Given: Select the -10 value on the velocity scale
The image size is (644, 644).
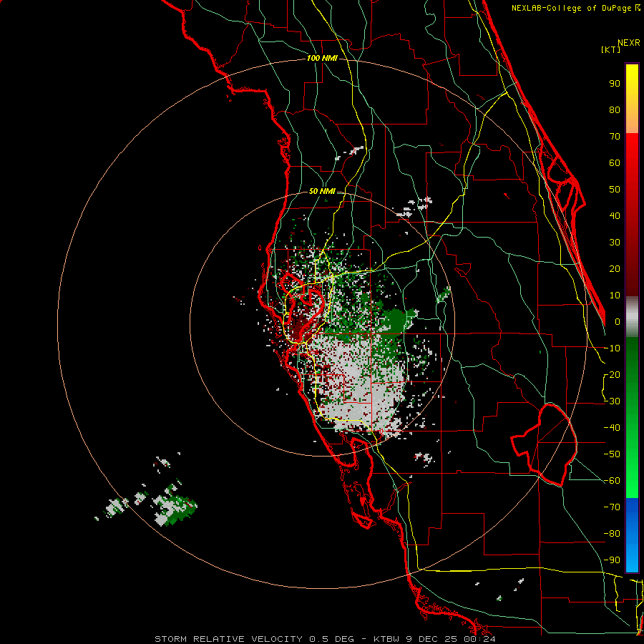Looking at the screenshot, I should pyautogui.click(x=612, y=348).
